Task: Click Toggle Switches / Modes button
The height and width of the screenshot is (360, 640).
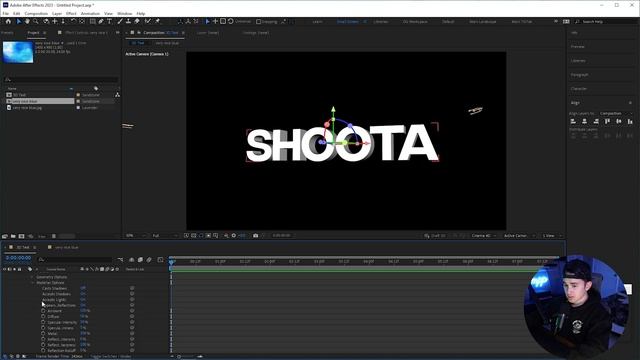Action: point(111,356)
